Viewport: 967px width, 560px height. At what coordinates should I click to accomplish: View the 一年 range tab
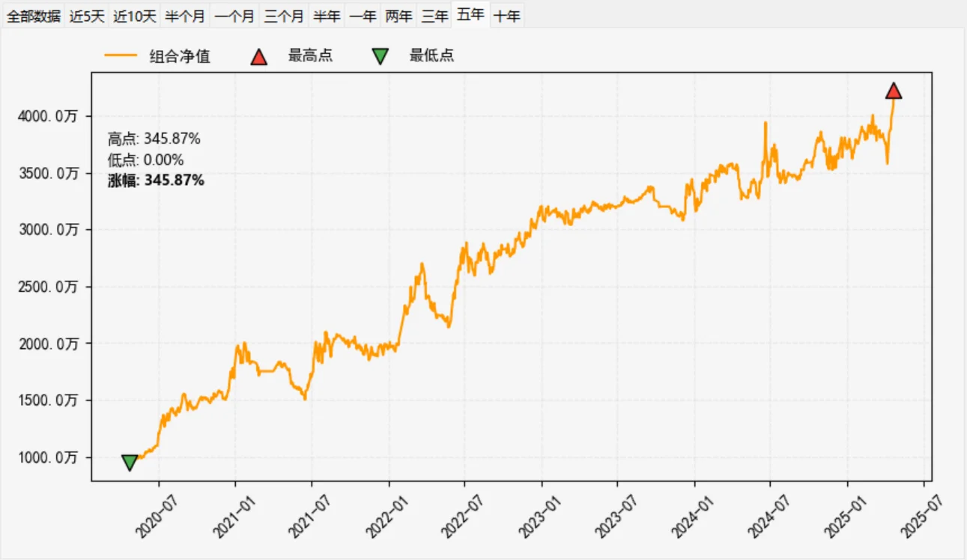tap(363, 16)
